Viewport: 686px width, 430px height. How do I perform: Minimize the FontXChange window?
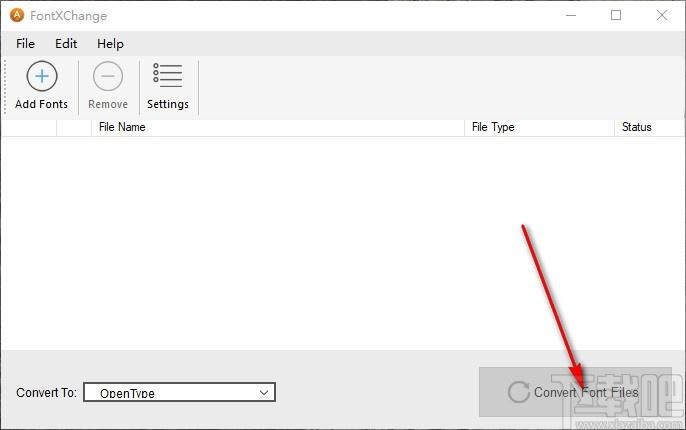coord(571,15)
